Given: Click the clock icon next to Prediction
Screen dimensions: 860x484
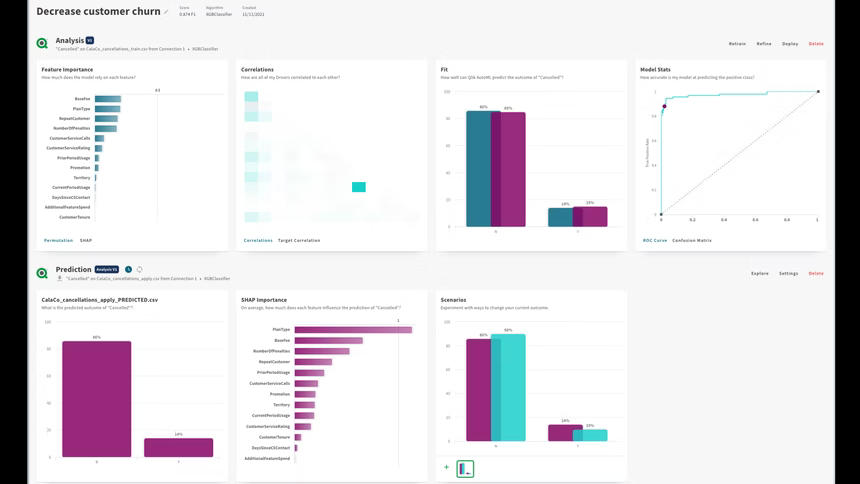Looking at the screenshot, I should 128,270.
